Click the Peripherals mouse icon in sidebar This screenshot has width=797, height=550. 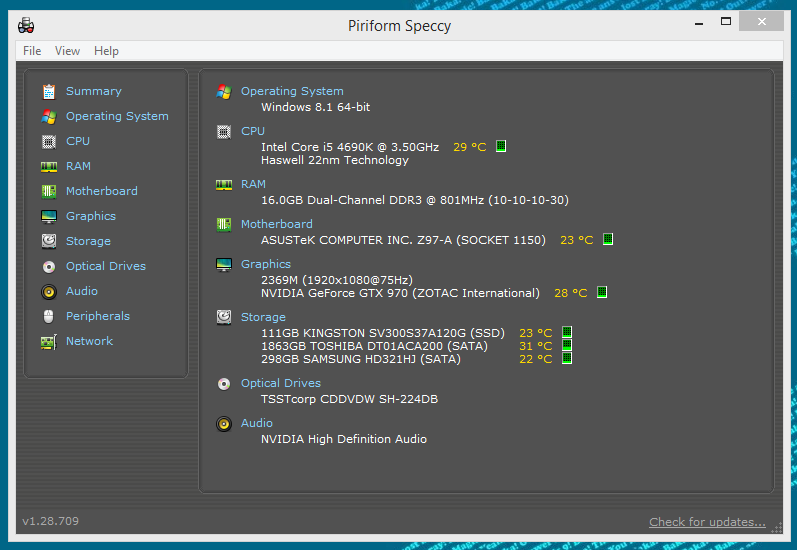click(49, 316)
